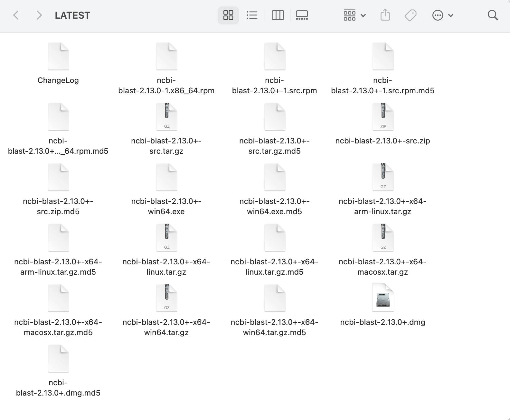Select x64-arm-linux.tar.gz archive icon
Viewport: 510px width, 420px height.
[383, 177]
